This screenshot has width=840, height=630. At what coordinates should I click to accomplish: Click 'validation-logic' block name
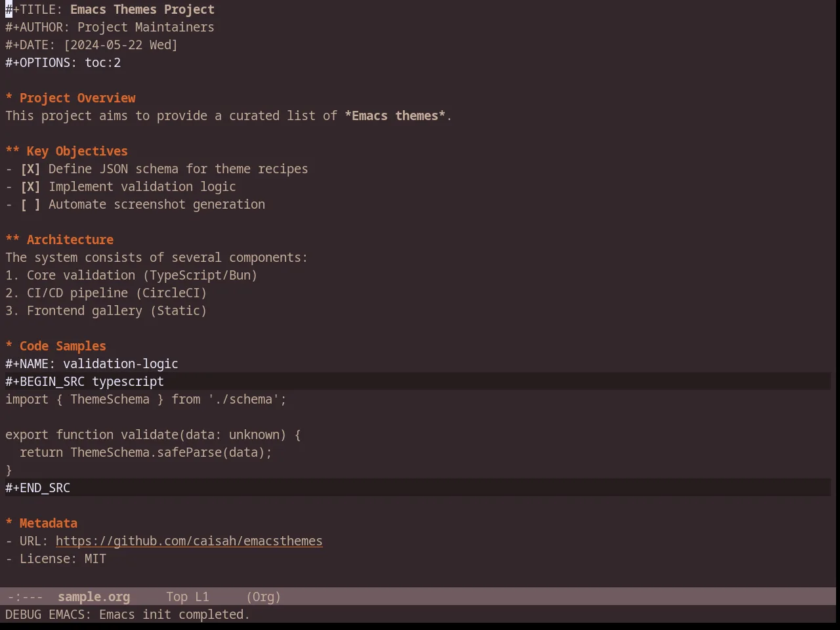[121, 364]
